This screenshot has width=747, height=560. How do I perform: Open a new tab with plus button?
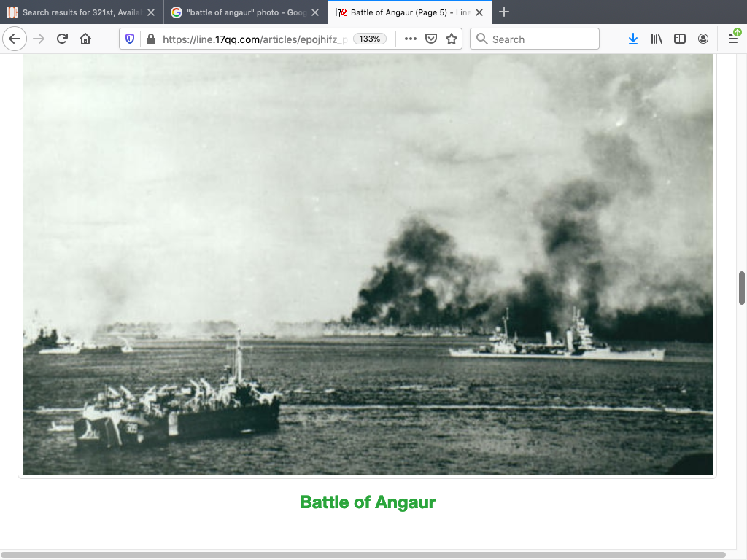504,12
